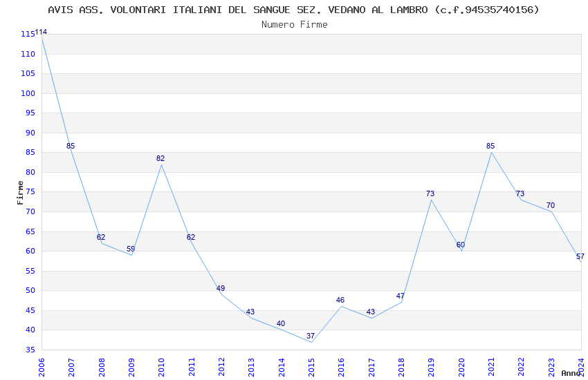588x380 pixels.
Task: Click the x-axis year 2016
Action: click(x=341, y=368)
